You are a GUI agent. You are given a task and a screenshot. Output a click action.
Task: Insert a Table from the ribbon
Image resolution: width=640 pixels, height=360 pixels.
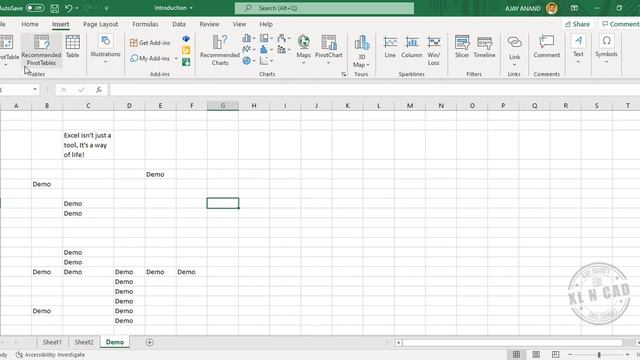pos(73,46)
